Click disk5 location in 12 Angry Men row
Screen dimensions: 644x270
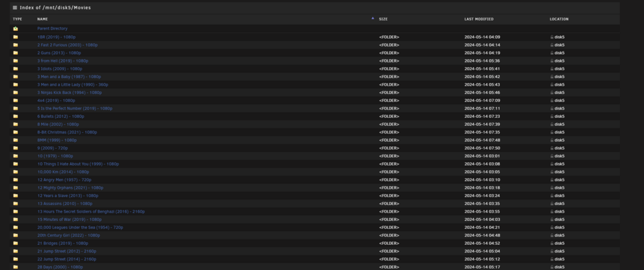tap(560, 180)
